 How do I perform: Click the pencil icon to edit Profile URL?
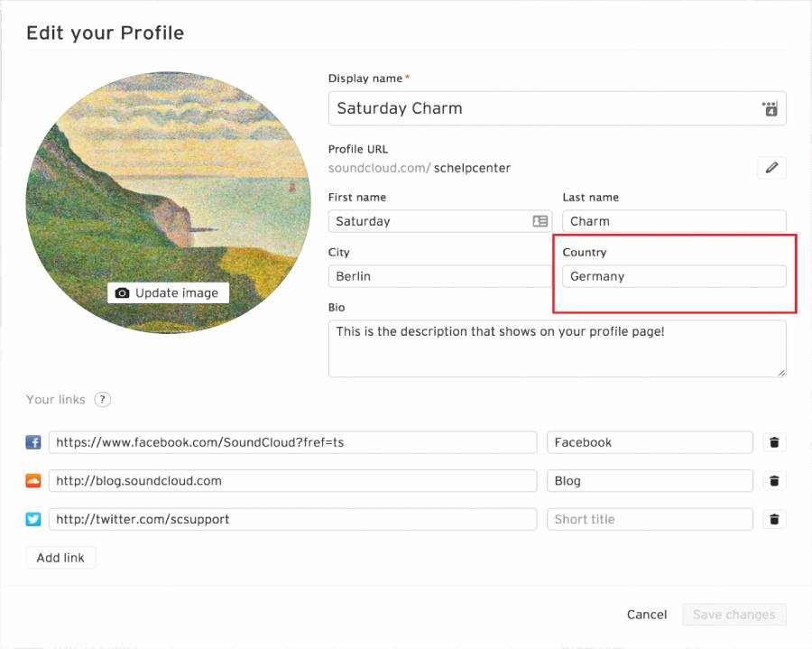click(771, 168)
